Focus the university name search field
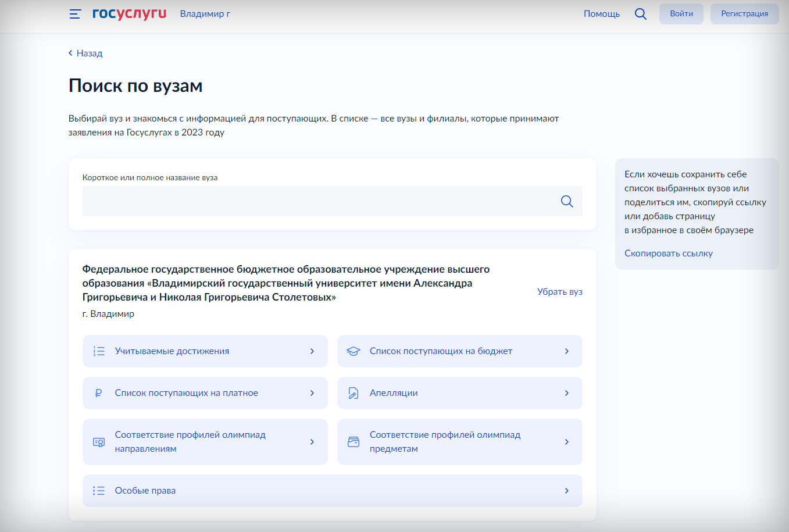 (x=333, y=201)
